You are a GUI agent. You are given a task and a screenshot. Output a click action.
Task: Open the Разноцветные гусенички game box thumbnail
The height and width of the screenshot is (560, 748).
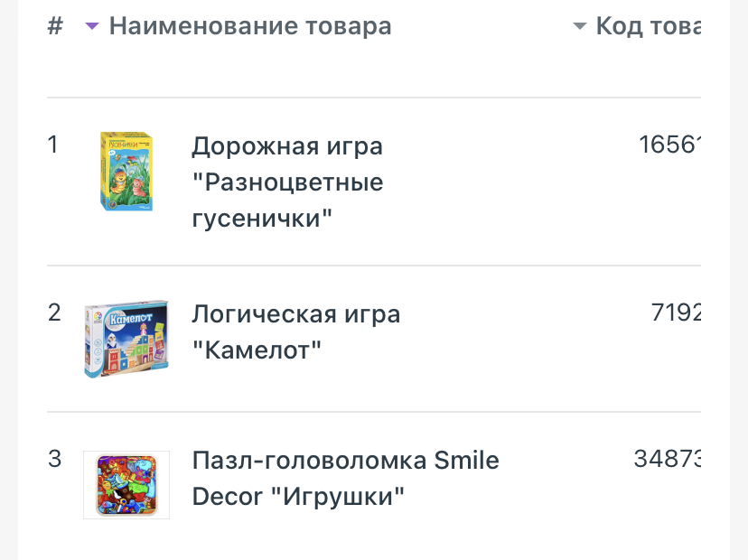[126, 172]
